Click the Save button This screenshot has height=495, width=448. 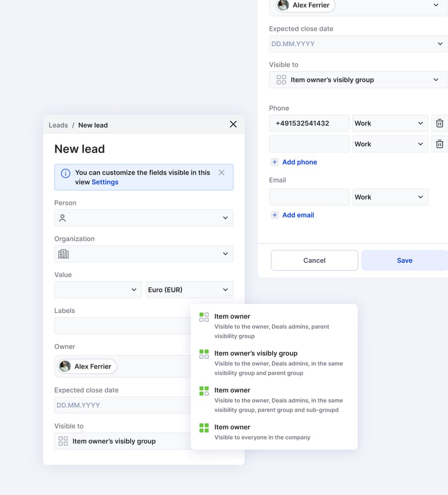(x=404, y=260)
